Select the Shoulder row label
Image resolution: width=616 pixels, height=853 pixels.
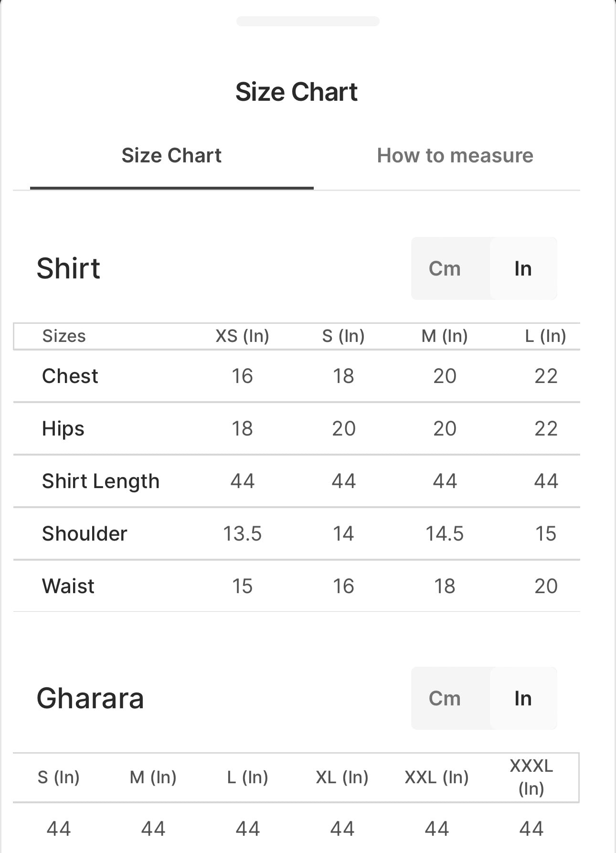coord(85,534)
